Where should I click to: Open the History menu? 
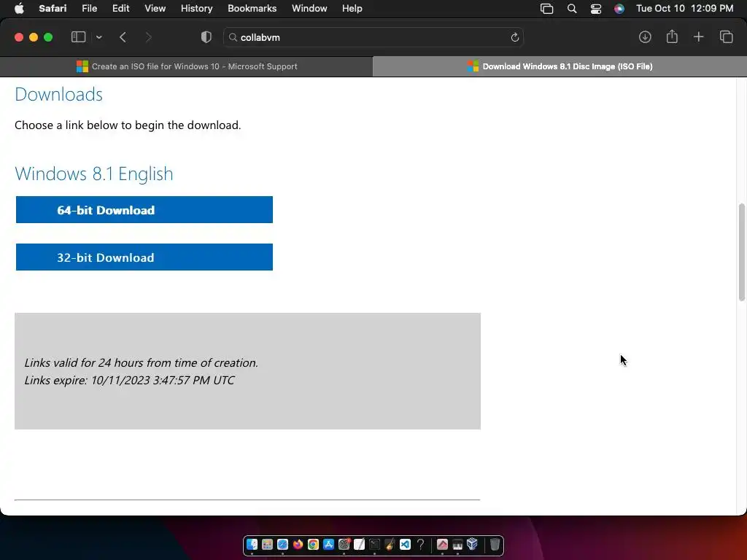click(x=196, y=9)
